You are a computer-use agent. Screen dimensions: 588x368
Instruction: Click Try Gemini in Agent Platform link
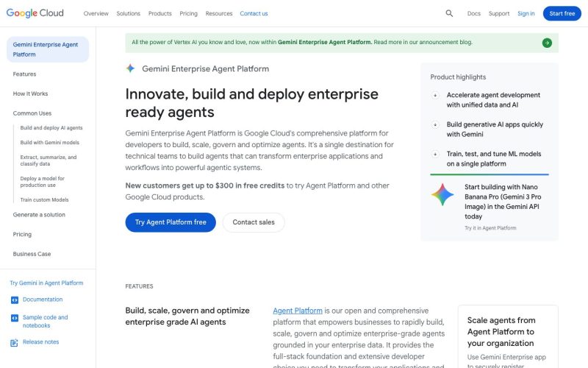[46, 283]
